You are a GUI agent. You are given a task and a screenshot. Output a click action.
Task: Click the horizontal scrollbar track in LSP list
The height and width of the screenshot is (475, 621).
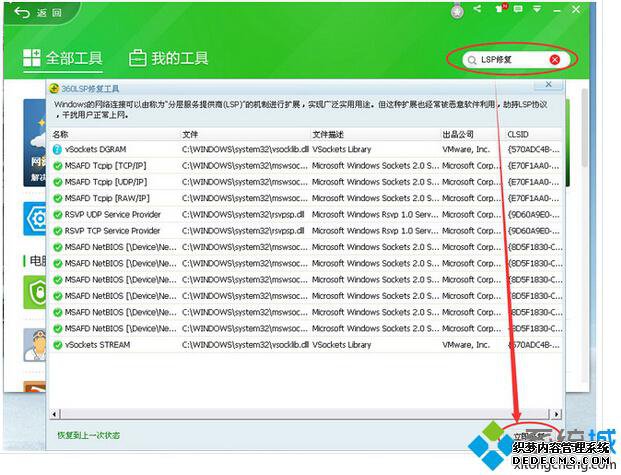pyautogui.click(x=305, y=414)
